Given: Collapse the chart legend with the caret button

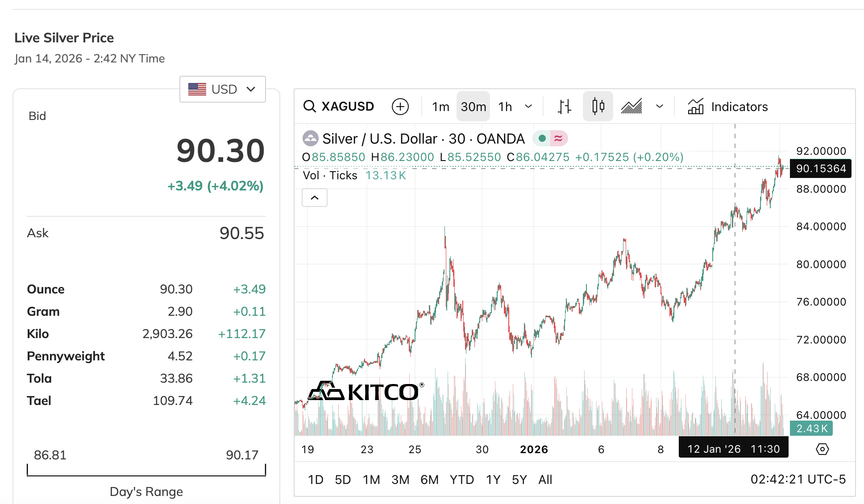Looking at the screenshot, I should 315,198.
